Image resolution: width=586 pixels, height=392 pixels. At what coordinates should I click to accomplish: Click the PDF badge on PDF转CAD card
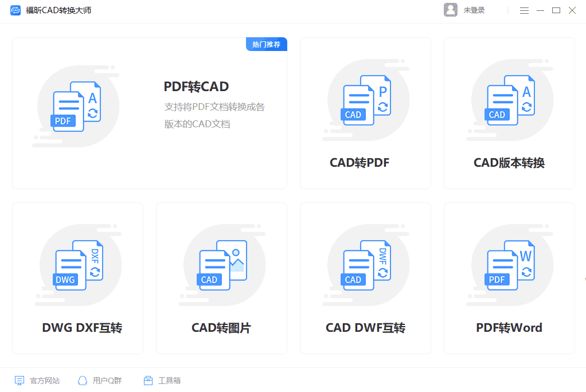[x=63, y=121]
